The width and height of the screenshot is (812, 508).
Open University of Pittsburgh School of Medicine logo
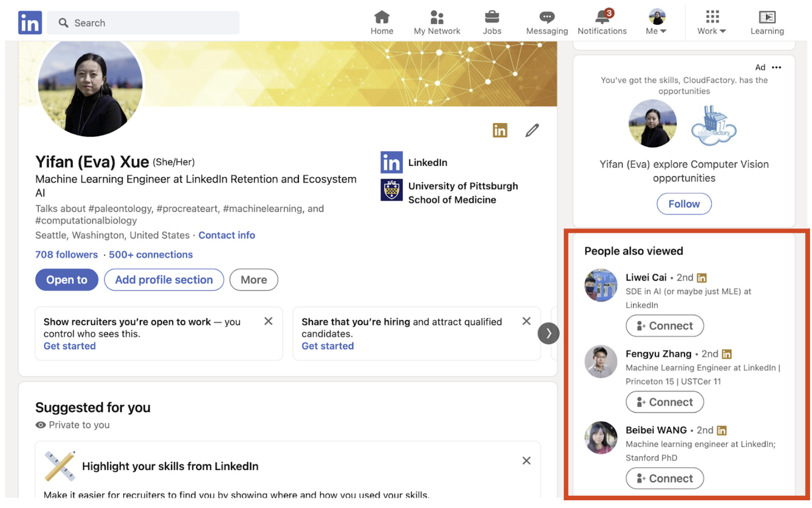point(392,190)
